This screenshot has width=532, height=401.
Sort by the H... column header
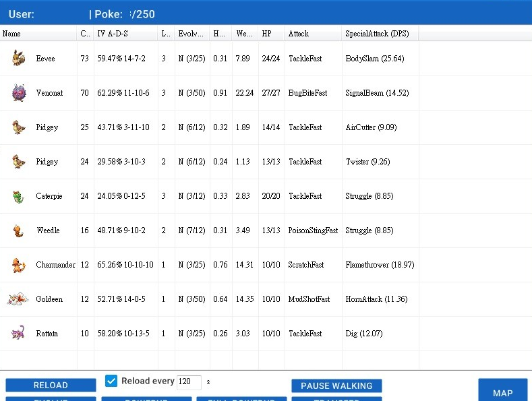220,34
